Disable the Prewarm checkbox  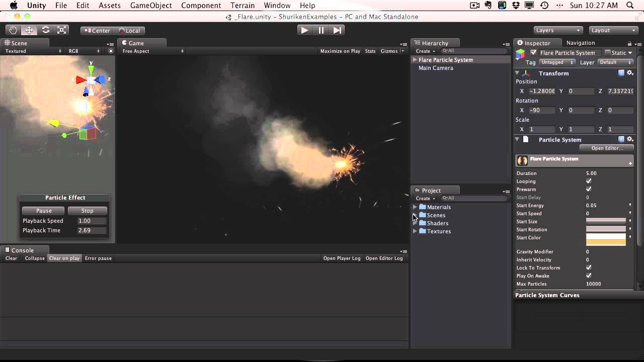pos(589,189)
